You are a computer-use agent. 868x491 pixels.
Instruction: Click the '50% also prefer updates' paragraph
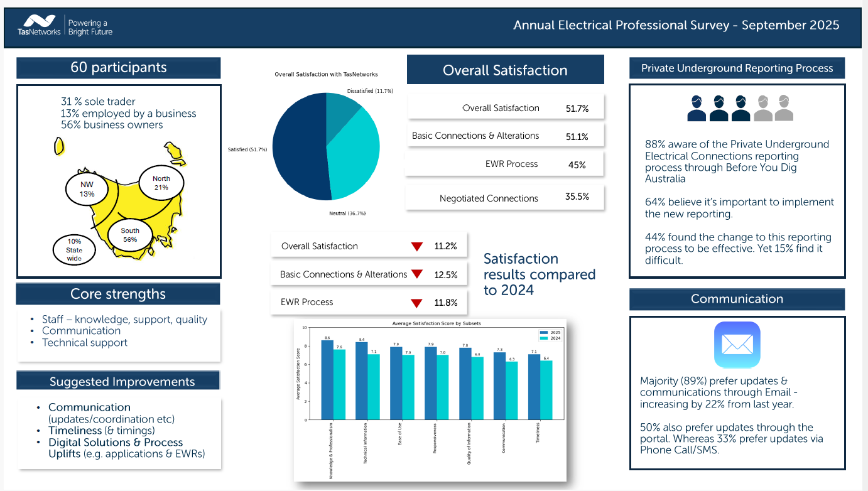(732, 438)
